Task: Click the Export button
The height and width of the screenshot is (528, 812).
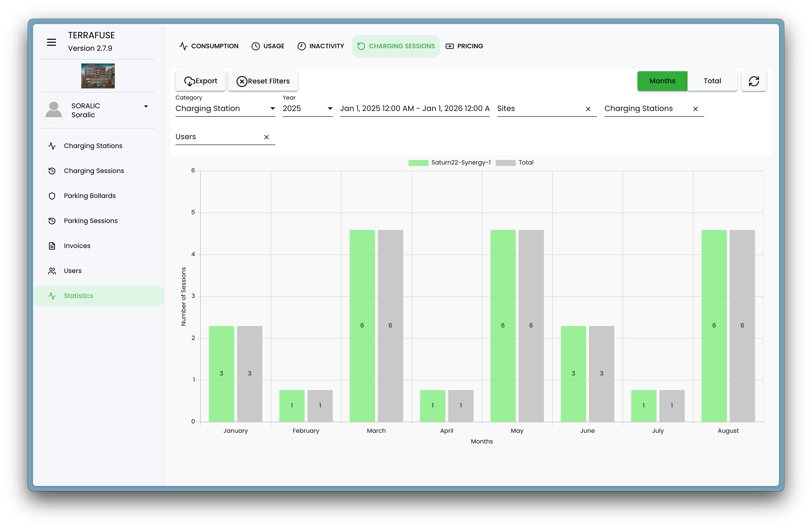Action: tap(200, 81)
